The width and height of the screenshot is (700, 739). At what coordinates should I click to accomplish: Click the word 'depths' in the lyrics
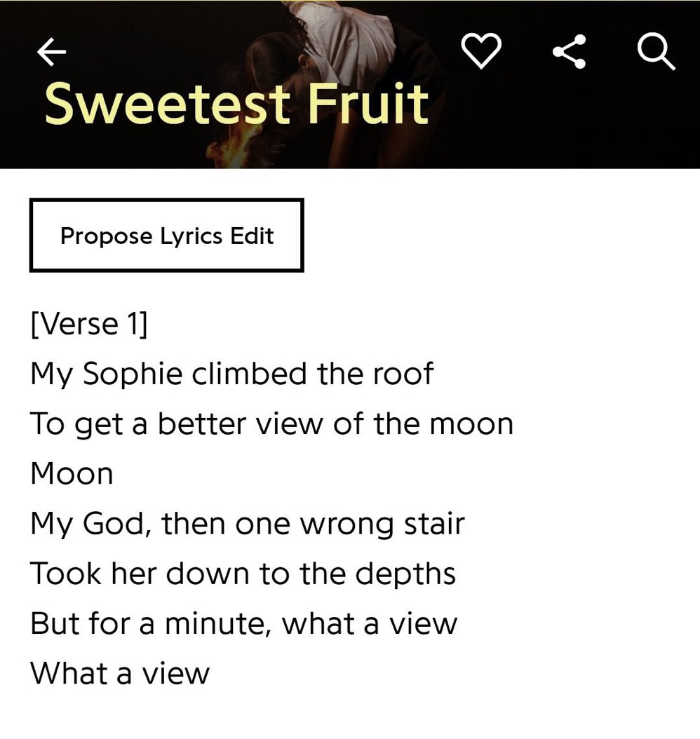click(x=405, y=576)
